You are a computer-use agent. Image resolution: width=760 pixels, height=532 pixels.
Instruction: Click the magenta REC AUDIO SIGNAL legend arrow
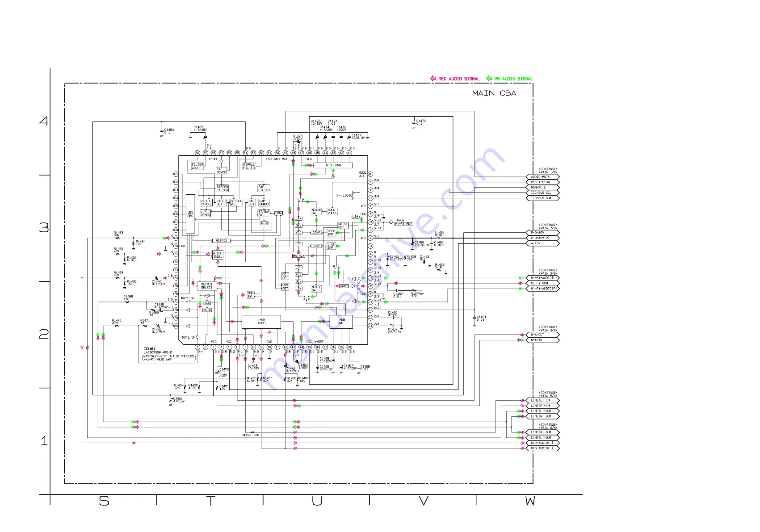point(433,78)
